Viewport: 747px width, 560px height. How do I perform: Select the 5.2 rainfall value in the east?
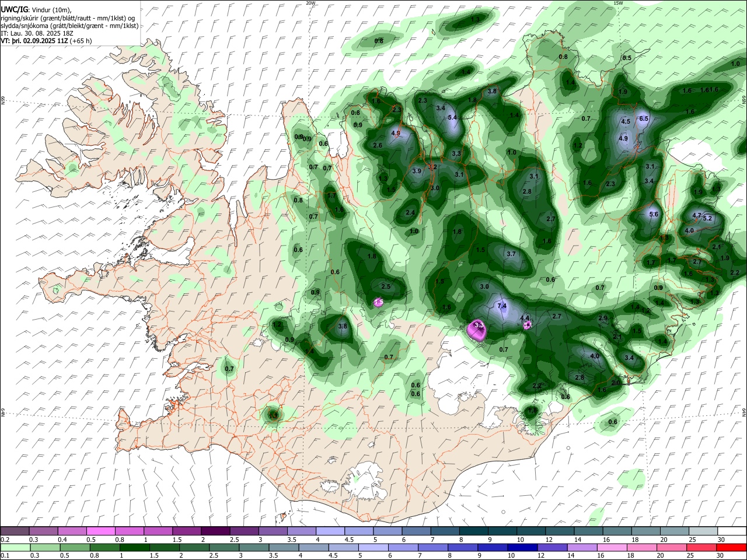(708, 218)
